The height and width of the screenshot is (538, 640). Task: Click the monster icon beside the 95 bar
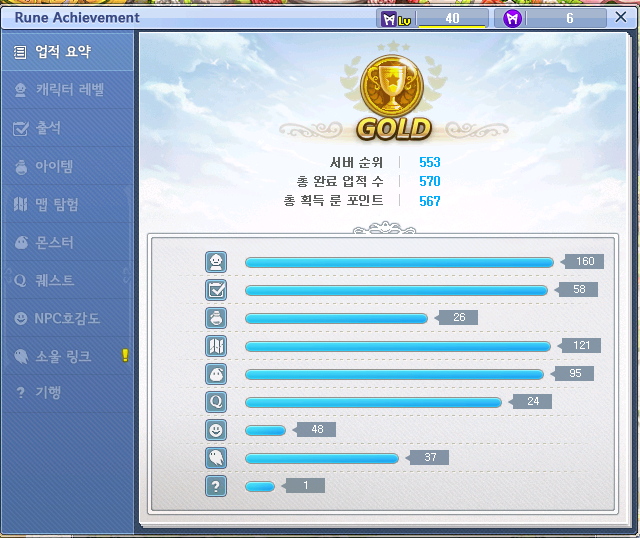click(216, 374)
